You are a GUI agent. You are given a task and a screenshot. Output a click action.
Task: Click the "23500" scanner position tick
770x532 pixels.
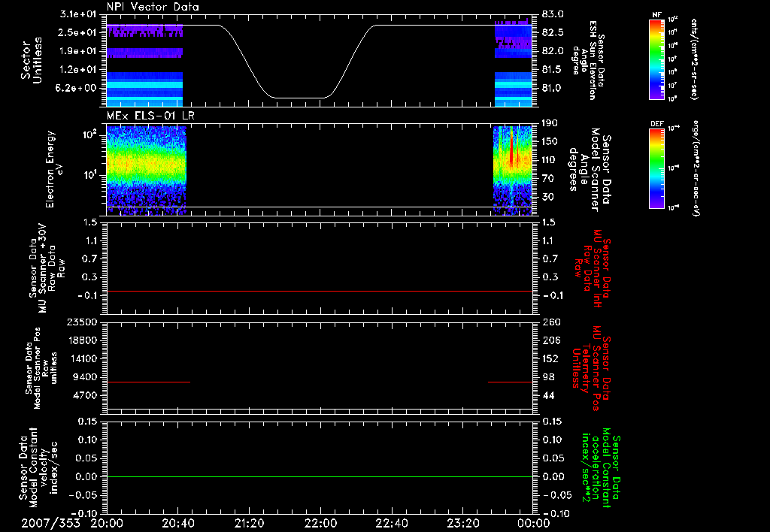click(81, 322)
